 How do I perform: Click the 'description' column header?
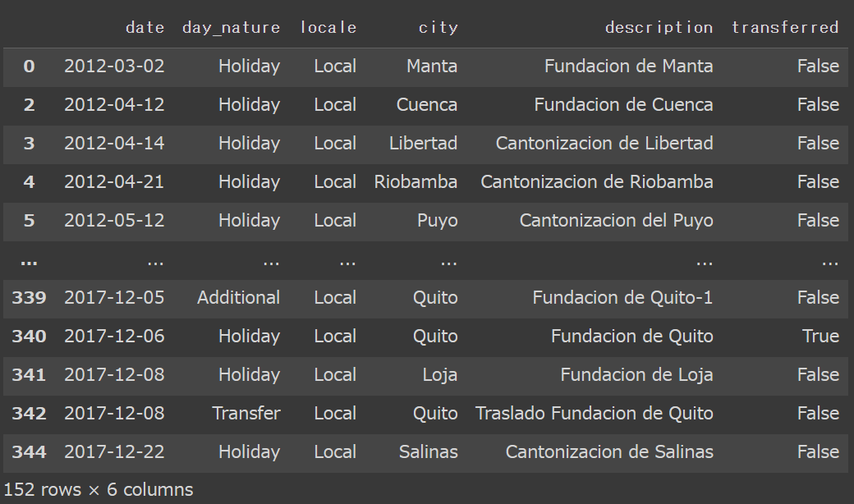(659, 28)
